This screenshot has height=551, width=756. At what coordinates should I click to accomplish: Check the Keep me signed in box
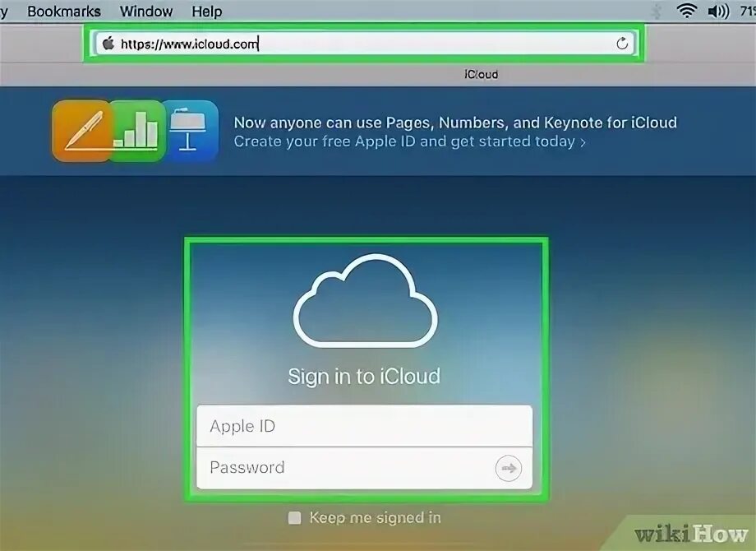tap(294, 518)
